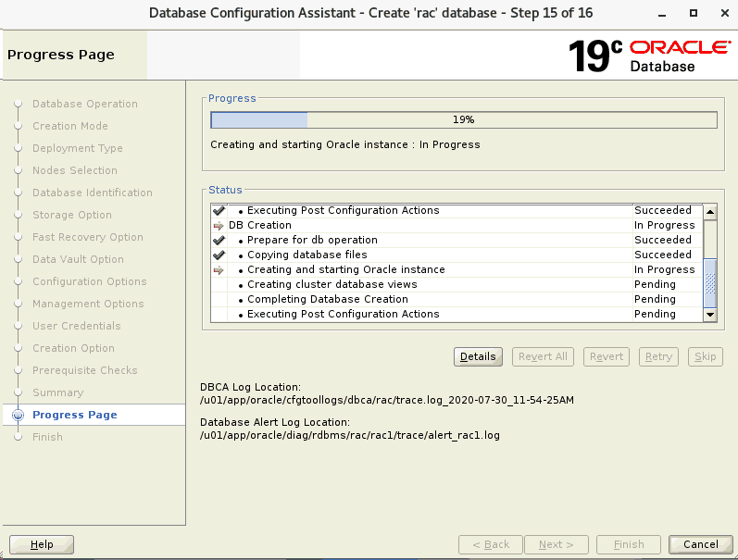Open the Help dialog
Viewport: 738px width, 560px height.
pos(42,544)
